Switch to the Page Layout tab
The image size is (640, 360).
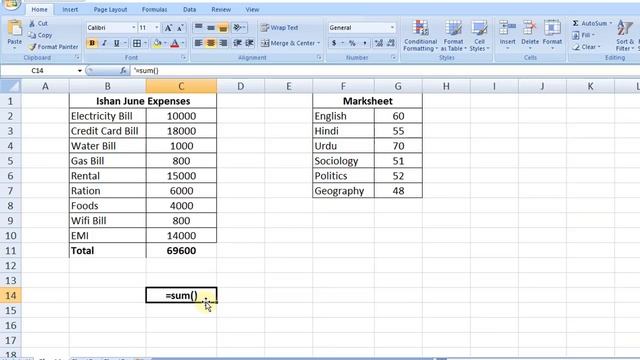(110, 9)
